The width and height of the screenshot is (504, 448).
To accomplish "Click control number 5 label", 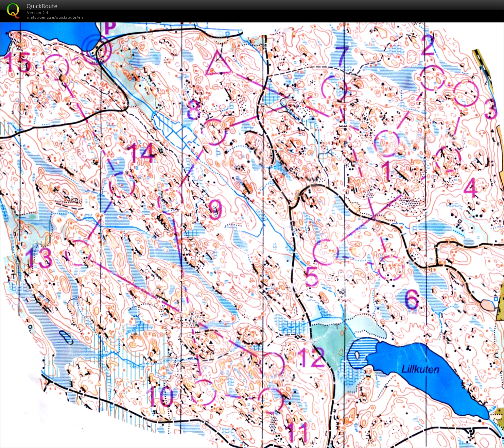I will [311, 277].
